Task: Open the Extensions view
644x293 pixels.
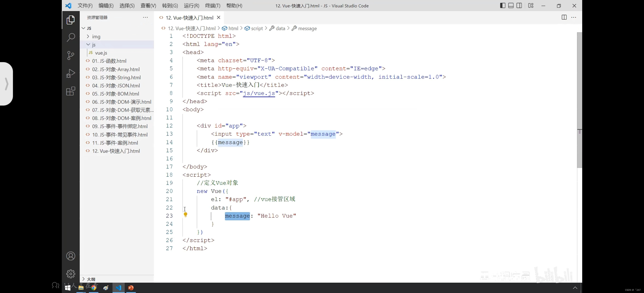Action: tap(71, 91)
